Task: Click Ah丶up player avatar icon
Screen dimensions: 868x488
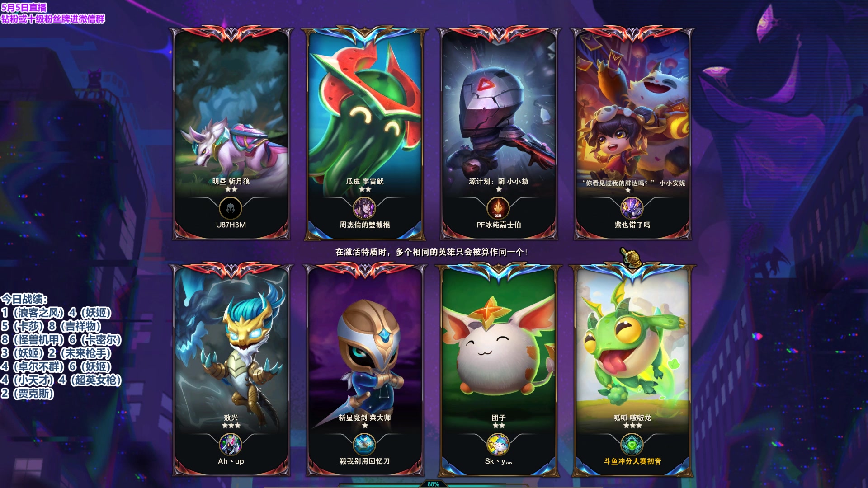Action: tap(231, 445)
